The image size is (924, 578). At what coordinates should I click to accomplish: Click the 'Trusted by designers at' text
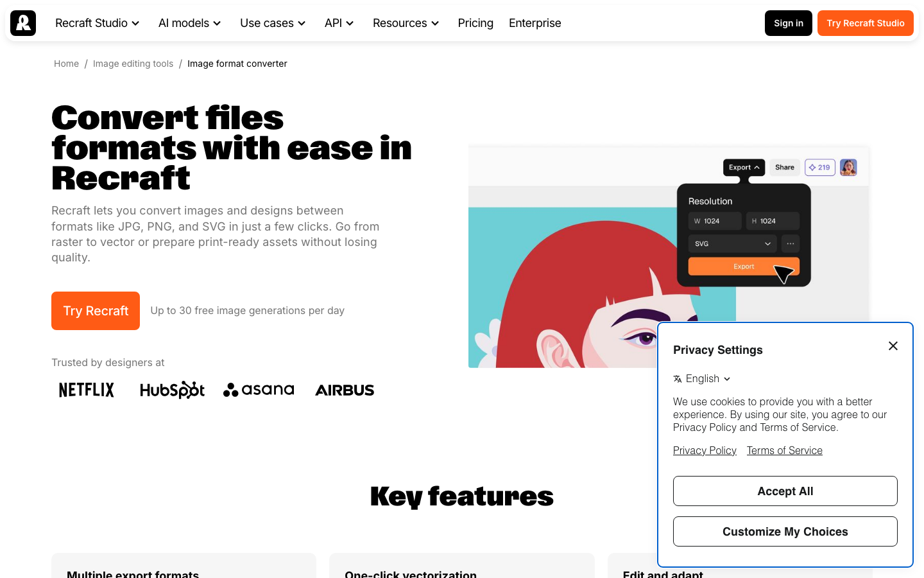108,363
